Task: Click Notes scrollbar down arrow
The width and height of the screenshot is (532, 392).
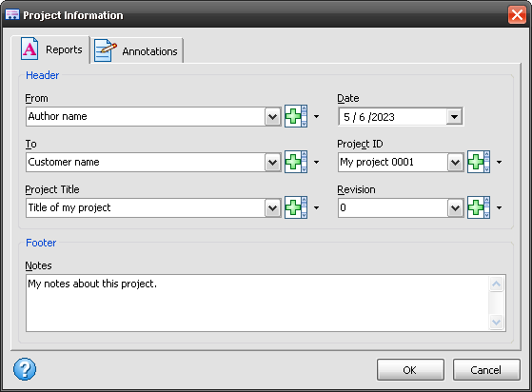Action: click(x=497, y=322)
